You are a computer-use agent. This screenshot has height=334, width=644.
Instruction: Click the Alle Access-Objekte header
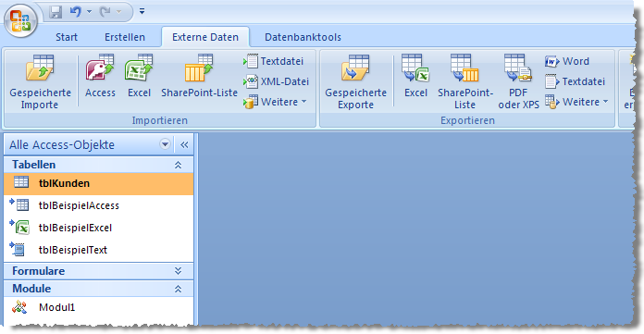[62, 144]
